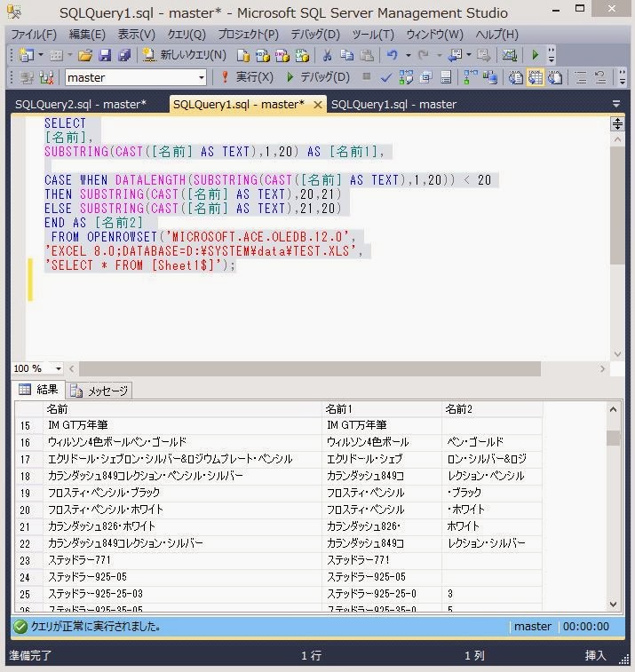Click the Analysis Services XMLA Query icon
The image size is (635, 672).
pos(302,55)
